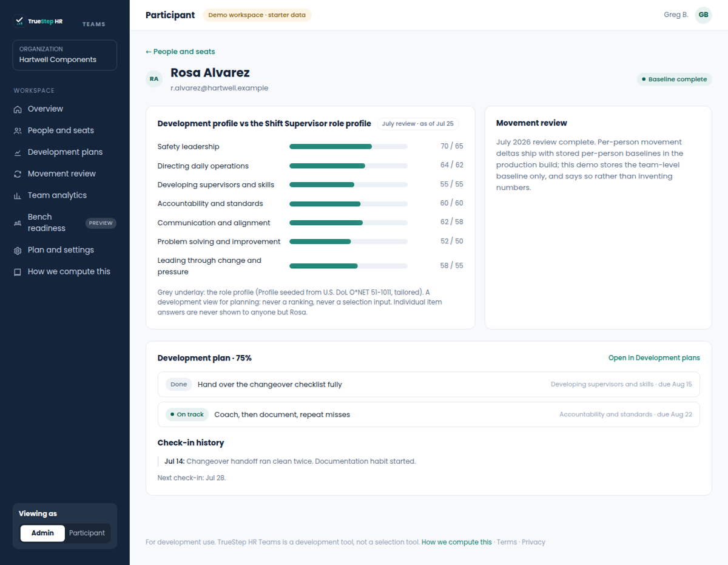
Task: Open the Coach, then document, repeat misses item
Action: coord(428,414)
